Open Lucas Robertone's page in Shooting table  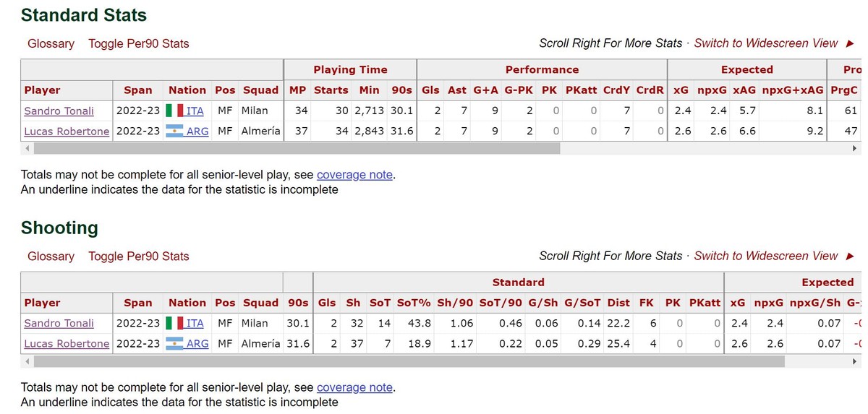pos(67,343)
